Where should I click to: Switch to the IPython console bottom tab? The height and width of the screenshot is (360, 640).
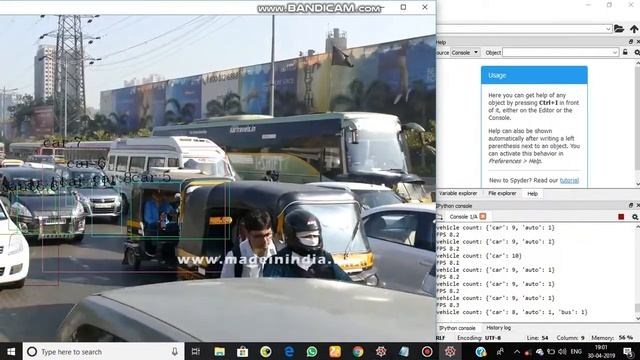coord(457,328)
